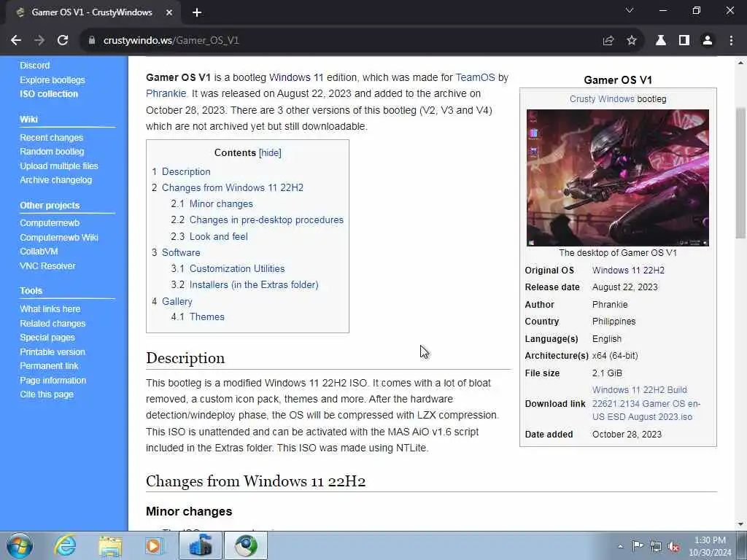
Task: Open Special pages sidebar link
Action: click(47, 338)
